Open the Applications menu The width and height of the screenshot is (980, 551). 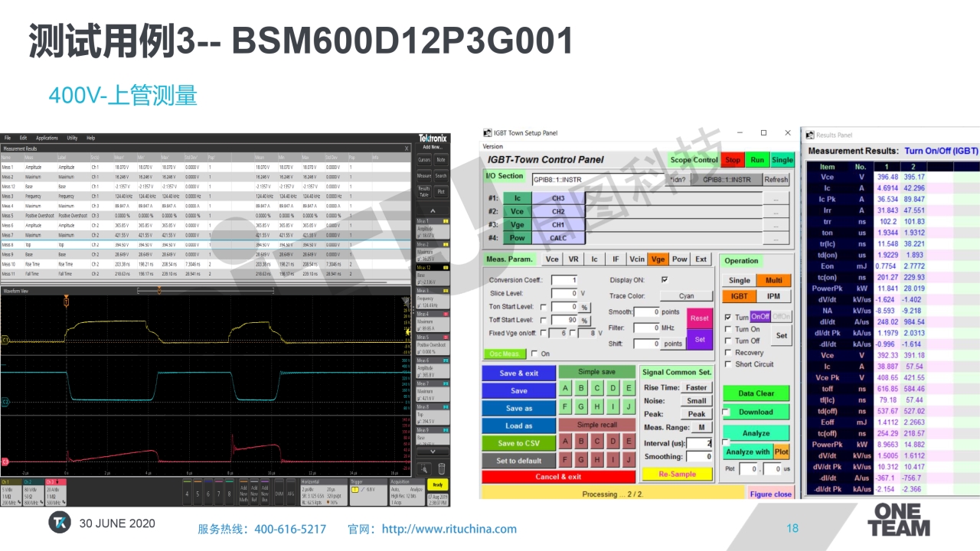(x=47, y=138)
